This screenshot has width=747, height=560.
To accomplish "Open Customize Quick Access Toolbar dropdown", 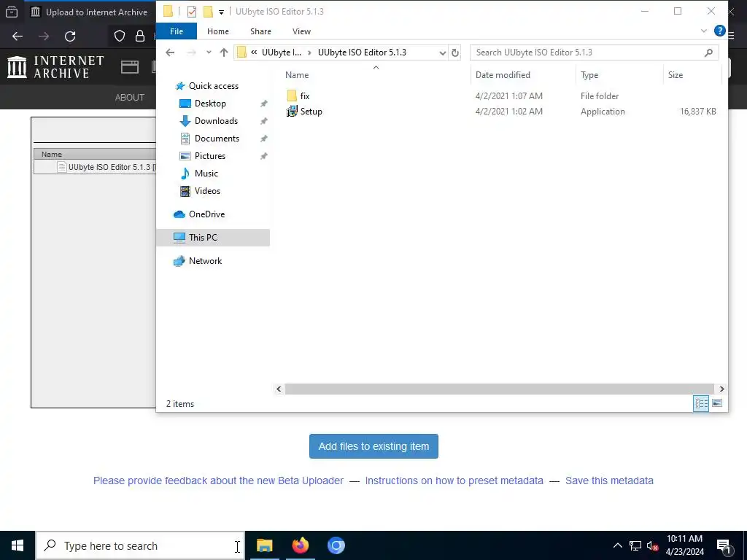I will pyautogui.click(x=221, y=12).
